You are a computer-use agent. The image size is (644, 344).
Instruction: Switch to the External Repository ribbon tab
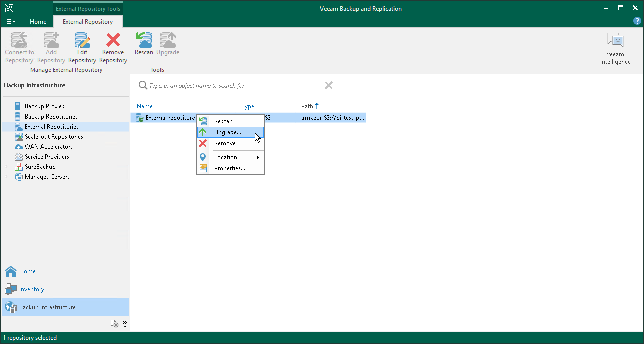pyautogui.click(x=88, y=22)
